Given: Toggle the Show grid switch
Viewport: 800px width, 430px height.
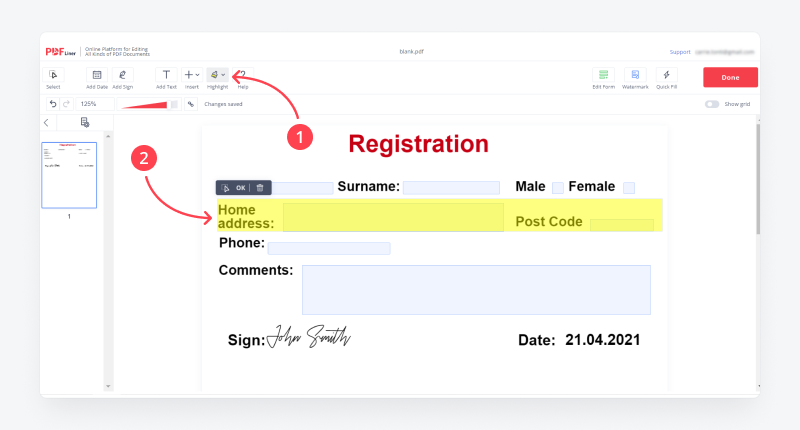Looking at the screenshot, I should 712,104.
